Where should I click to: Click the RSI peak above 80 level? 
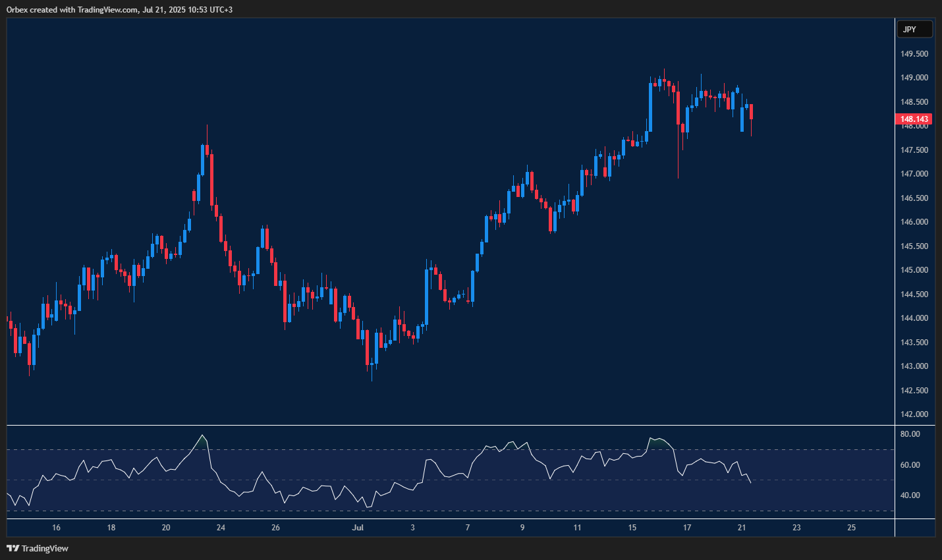click(203, 436)
